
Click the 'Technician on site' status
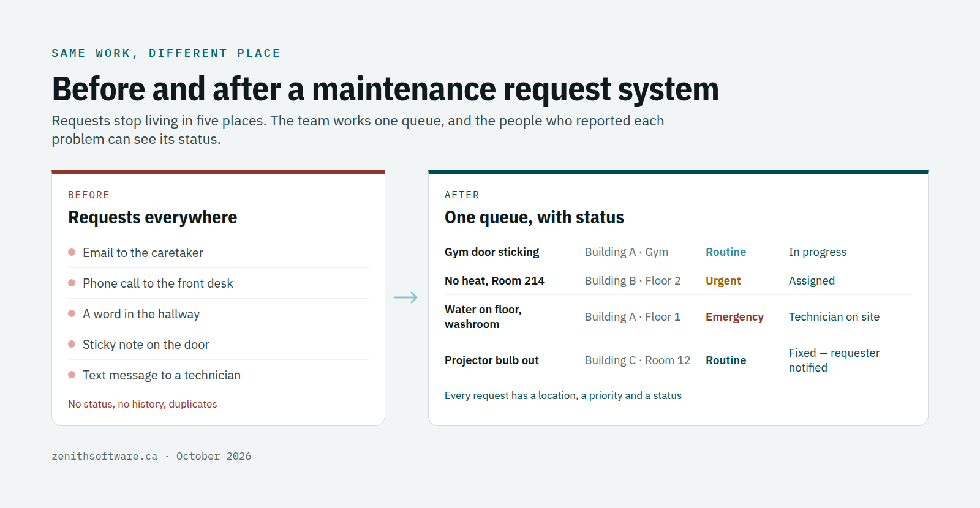point(834,317)
